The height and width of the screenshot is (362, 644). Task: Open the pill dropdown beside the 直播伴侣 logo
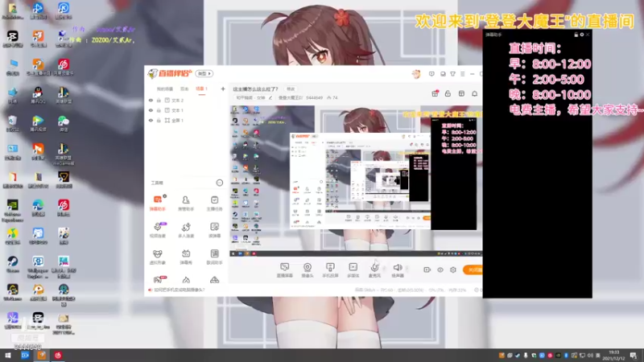tap(204, 73)
